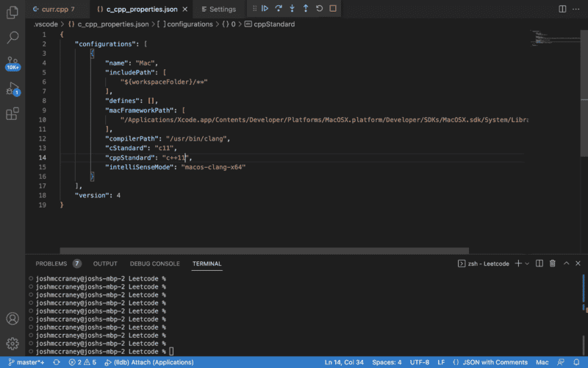Grab the debug toolbar drag handle
588x368 pixels.
point(254,8)
